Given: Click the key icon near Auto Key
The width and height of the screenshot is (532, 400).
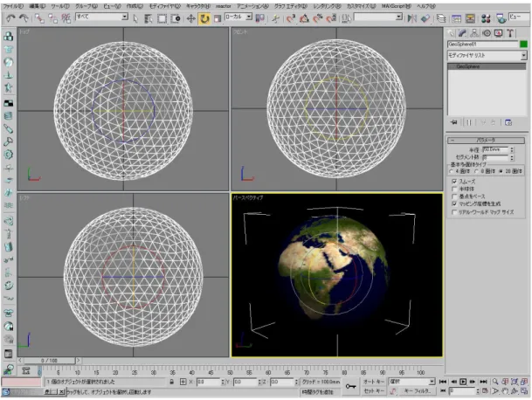Looking at the screenshot, I should tap(350, 386).
